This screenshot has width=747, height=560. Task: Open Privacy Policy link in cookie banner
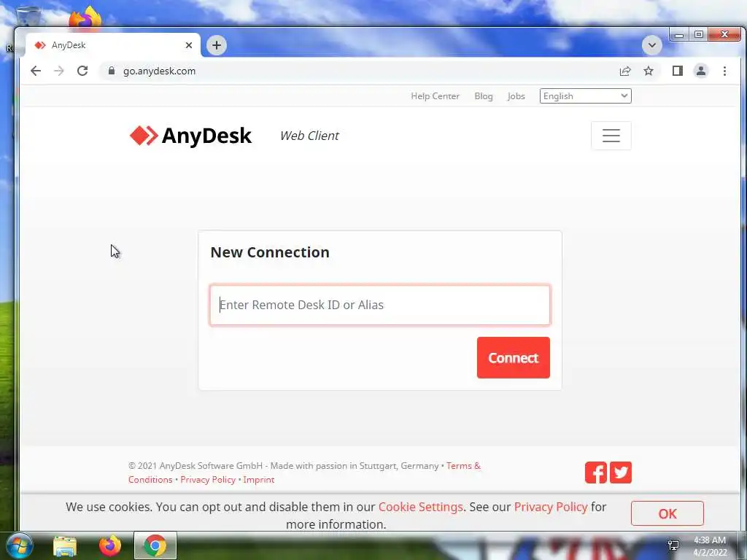551,507
